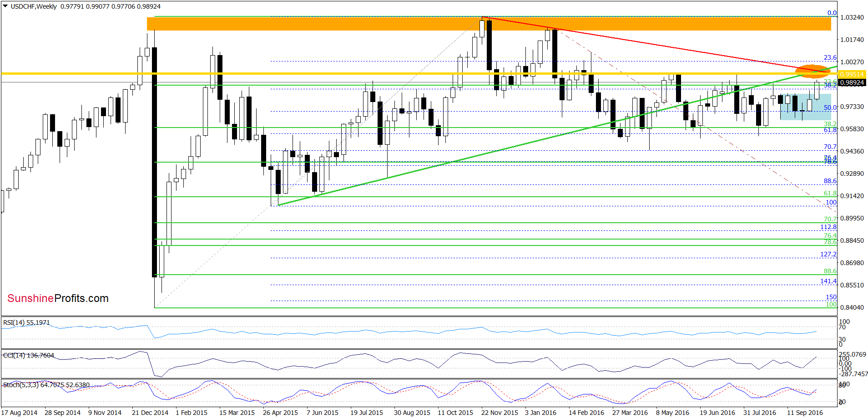The image size is (868, 419).
Task: Click the 14 Feb 2016 date label
Action: [586, 413]
